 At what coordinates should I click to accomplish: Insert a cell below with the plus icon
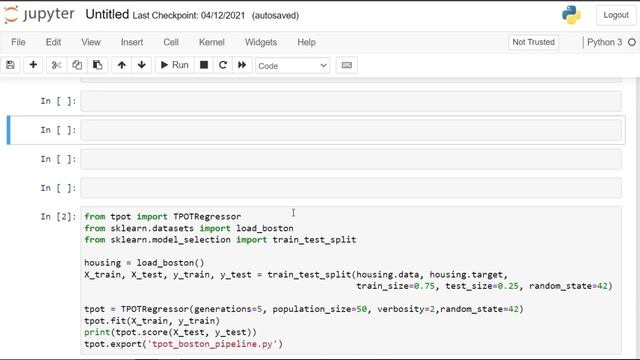tap(33, 65)
